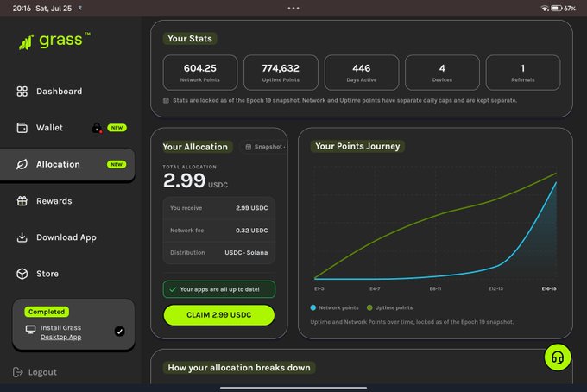Click the 'TOTAL ALLOCATION' label

[x=189, y=167]
